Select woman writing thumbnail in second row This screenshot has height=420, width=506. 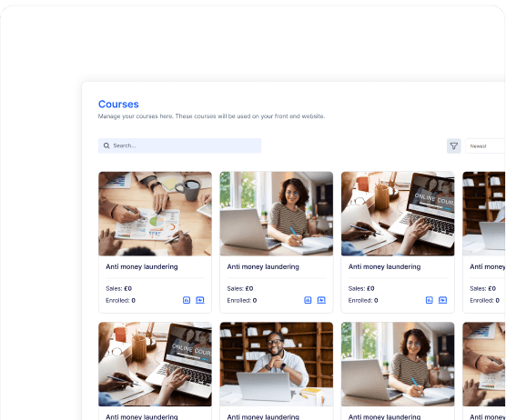pyautogui.click(x=398, y=365)
